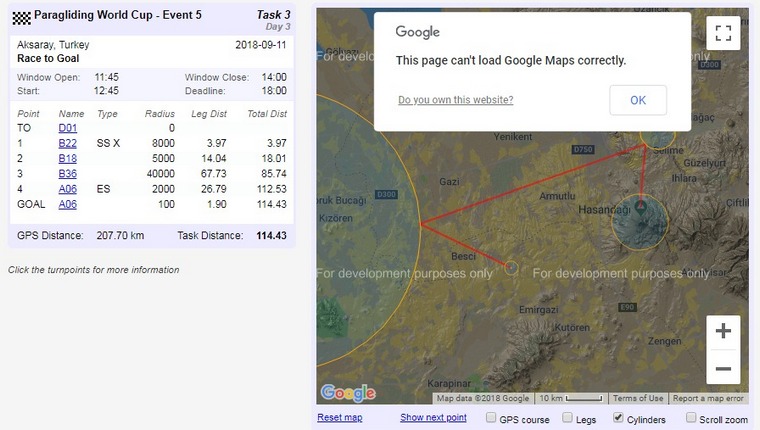The height and width of the screenshot is (430, 760).
Task: Click the Start time 12:45
Action: point(106,91)
